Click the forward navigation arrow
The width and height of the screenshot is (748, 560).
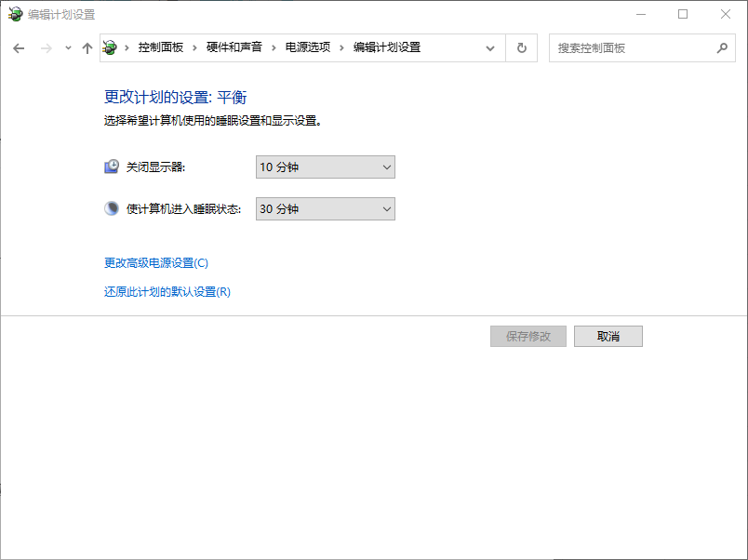(x=45, y=47)
